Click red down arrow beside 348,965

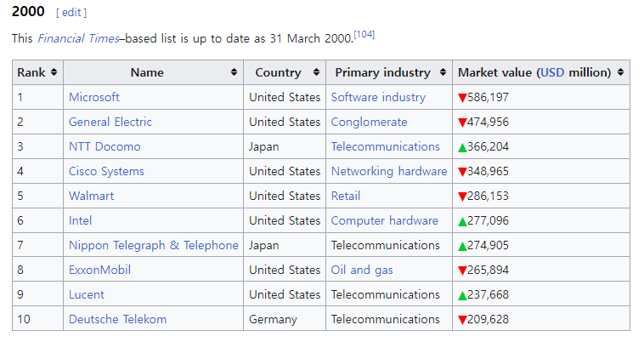point(462,172)
